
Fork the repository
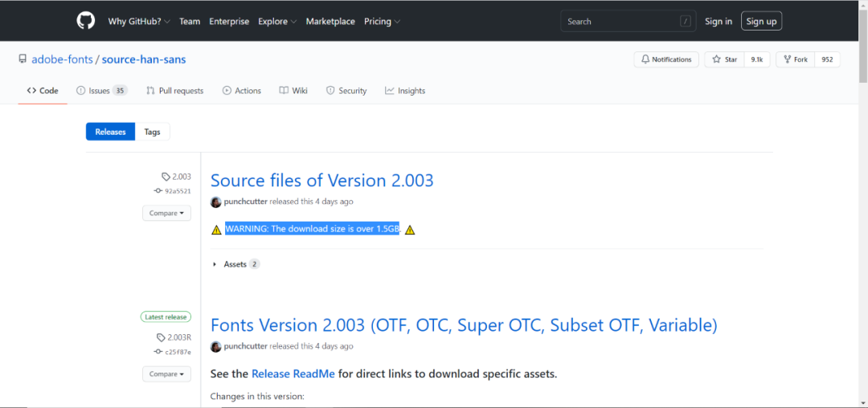[x=795, y=59]
